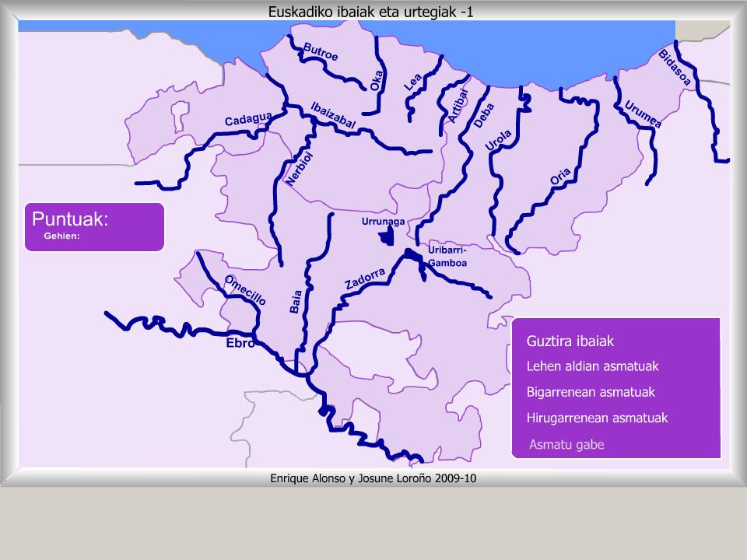This screenshot has height=560, width=747.
Task: Choose the Deba river label
Action: pos(484,116)
